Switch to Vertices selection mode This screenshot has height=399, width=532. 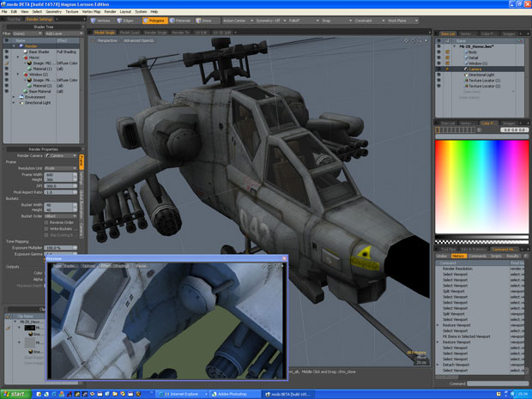click(100, 20)
